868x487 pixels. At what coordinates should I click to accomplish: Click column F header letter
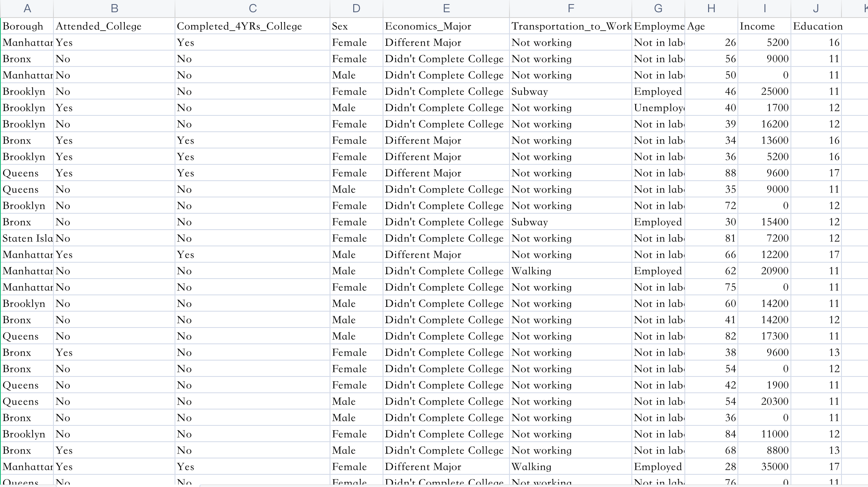click(571, 8)
